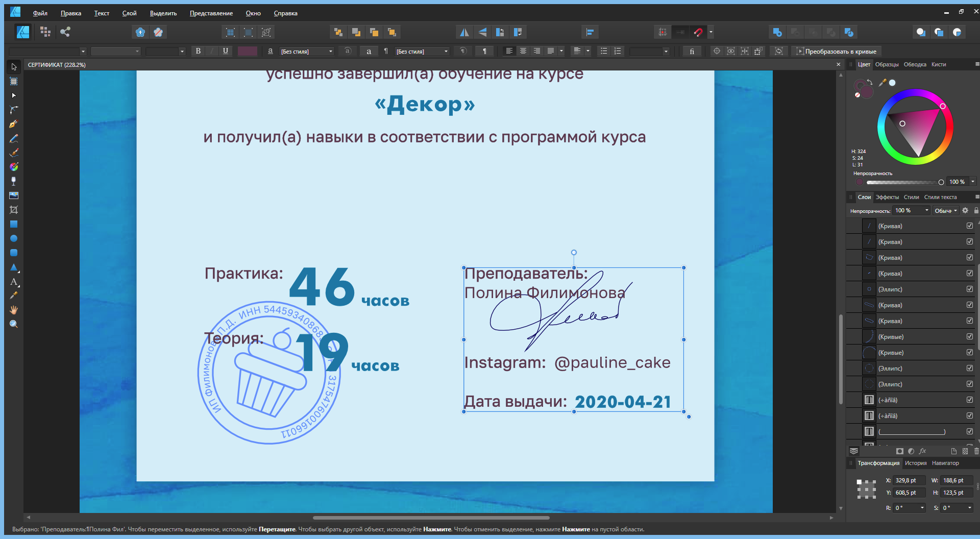
Task: Select the Move tool arrow
Action: coord(14,67)
